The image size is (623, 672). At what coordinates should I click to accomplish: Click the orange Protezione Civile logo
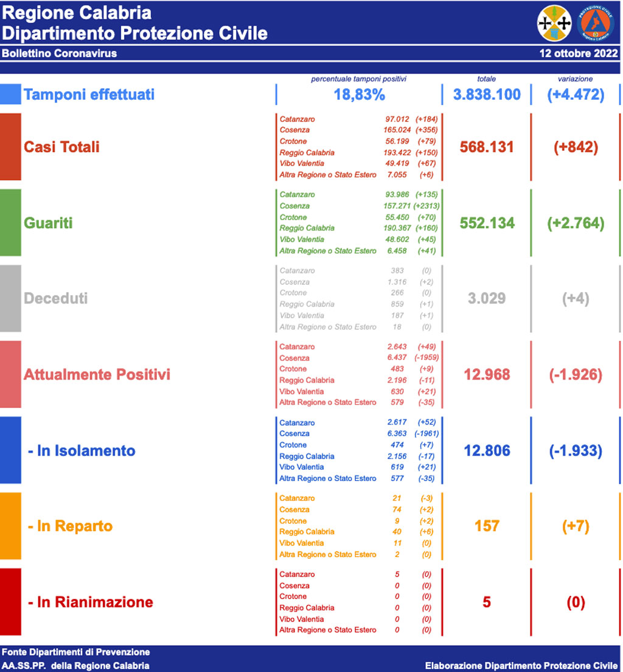point(596,23)
